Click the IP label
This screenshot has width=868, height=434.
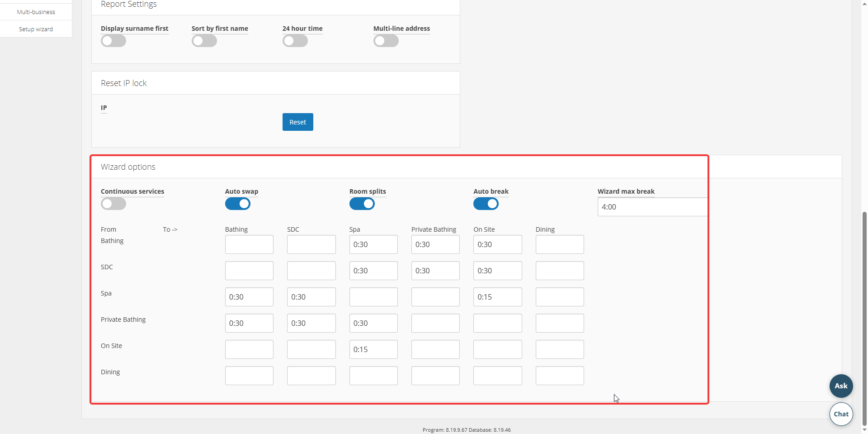pyautogui.click(x=104, y=108)
